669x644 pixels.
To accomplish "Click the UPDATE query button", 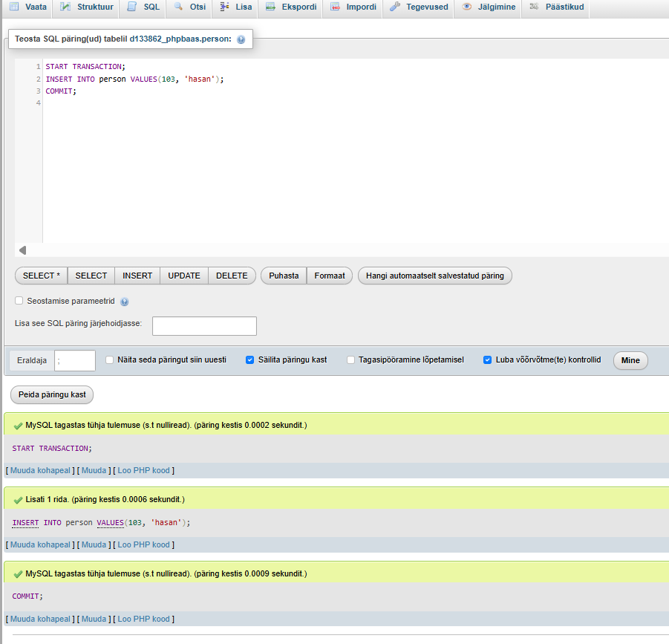I will tap(184, 276).
